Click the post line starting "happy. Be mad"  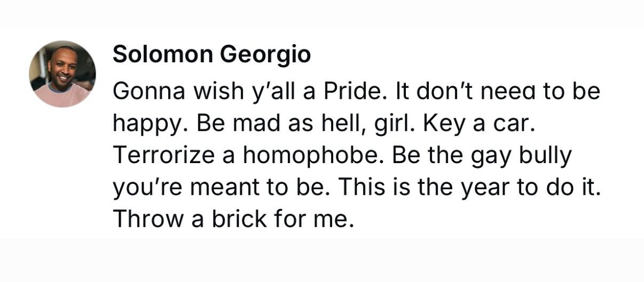(324, 123)
